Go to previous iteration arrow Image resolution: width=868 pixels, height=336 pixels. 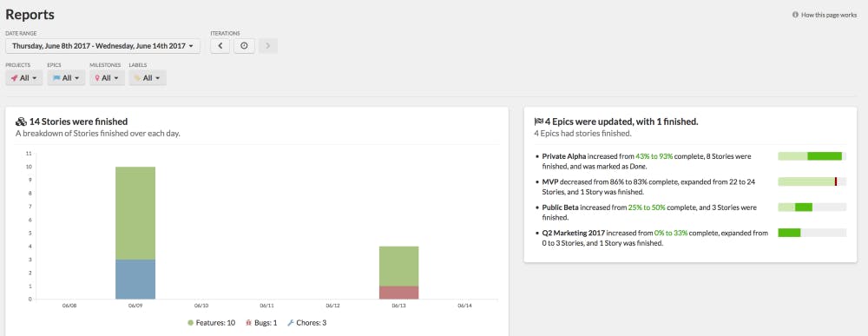pyautogui.click(x=220, y=46)
